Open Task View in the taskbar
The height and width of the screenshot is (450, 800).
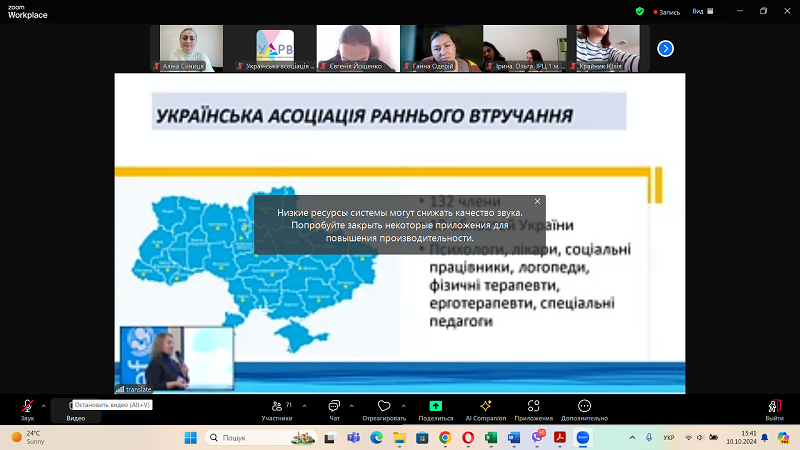(x=330, y=438)
